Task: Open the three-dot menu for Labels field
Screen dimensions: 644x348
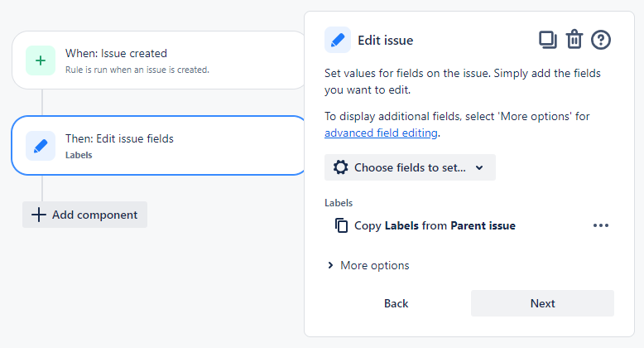Action: (601, 225)
